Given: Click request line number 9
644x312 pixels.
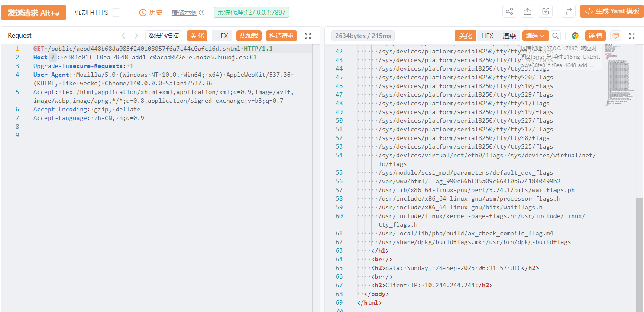Looking at the screenshot, I should (x=17, y=135).
